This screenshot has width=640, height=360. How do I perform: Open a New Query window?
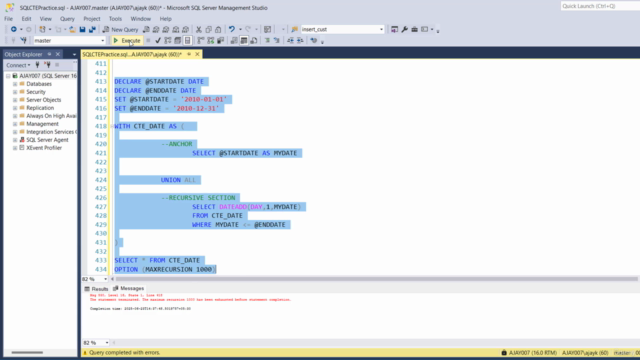click(120, 29)
